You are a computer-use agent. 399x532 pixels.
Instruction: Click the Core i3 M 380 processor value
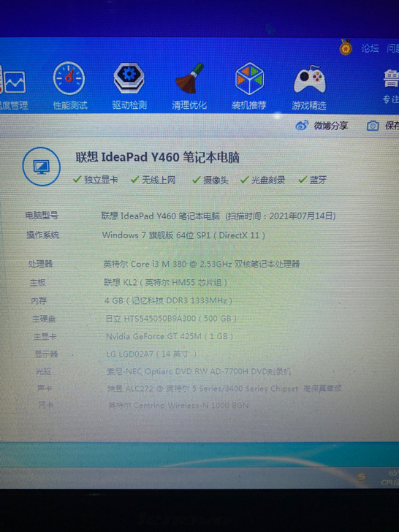point(202,264)
